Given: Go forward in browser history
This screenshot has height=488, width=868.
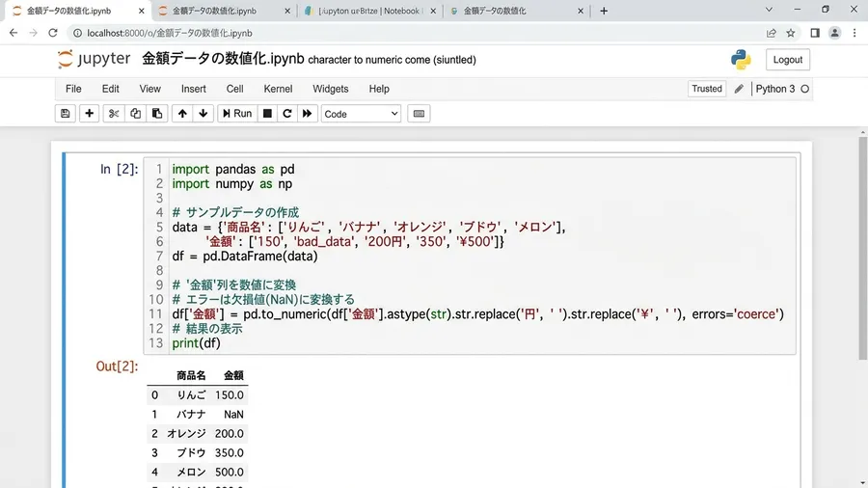Looking at the screenshot, I should [33, 33].
